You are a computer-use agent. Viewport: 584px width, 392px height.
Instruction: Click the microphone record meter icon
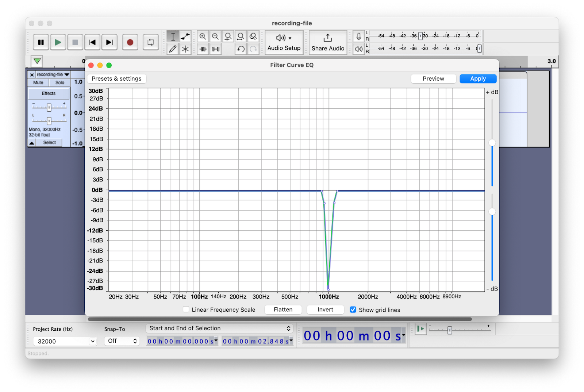(359, 36)
